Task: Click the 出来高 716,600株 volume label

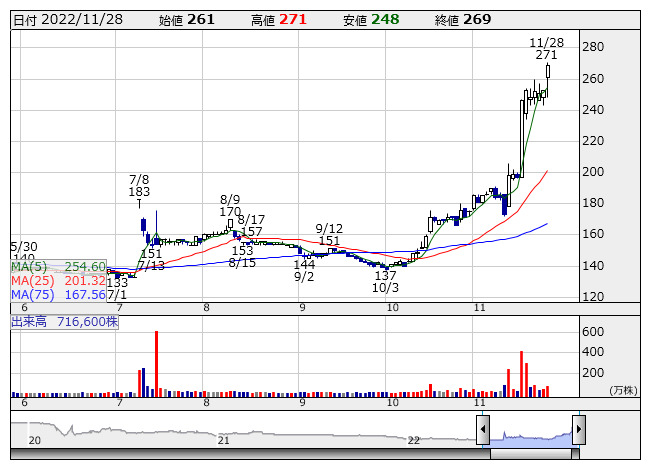Action: click(65, 323)
